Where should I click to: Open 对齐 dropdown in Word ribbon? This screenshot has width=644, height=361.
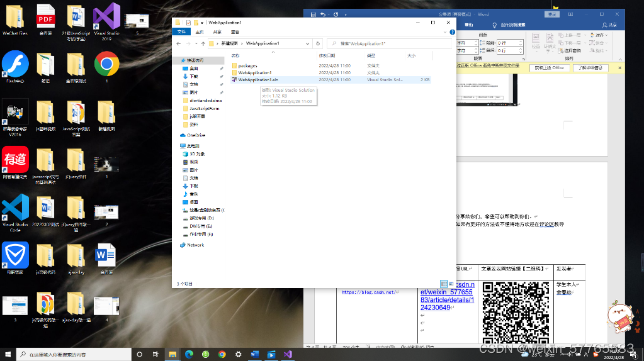[599, 35]
